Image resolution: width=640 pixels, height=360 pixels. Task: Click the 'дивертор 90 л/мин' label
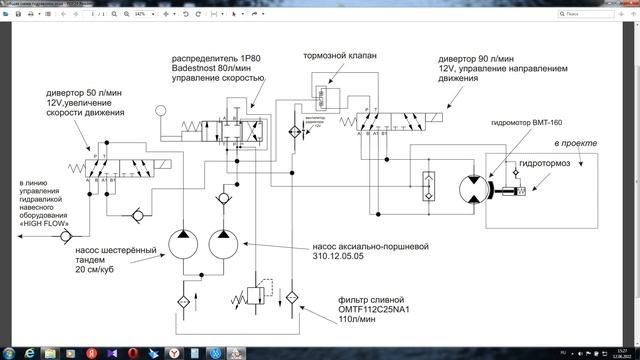click(x=476, y=59)
